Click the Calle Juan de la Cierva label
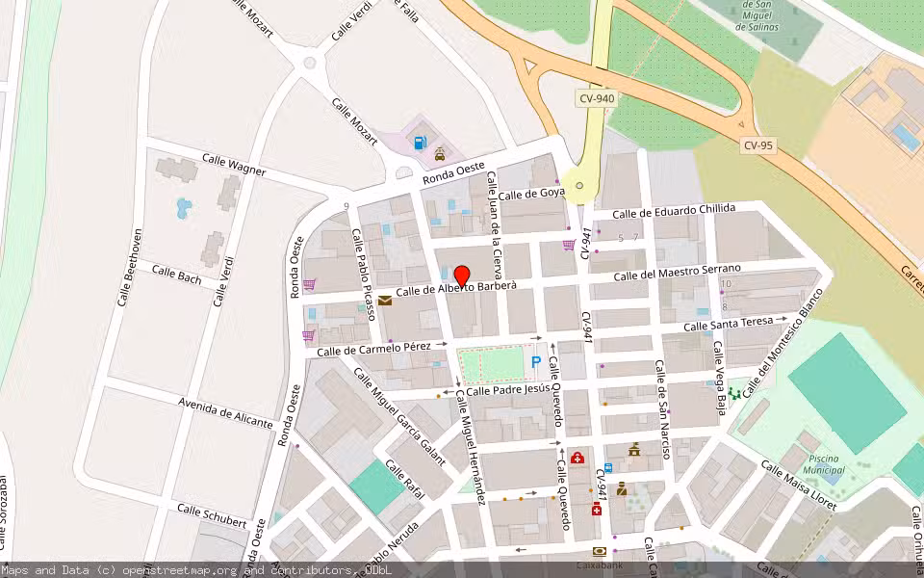This screenshot has width=924, height=578. coord(494,224)
